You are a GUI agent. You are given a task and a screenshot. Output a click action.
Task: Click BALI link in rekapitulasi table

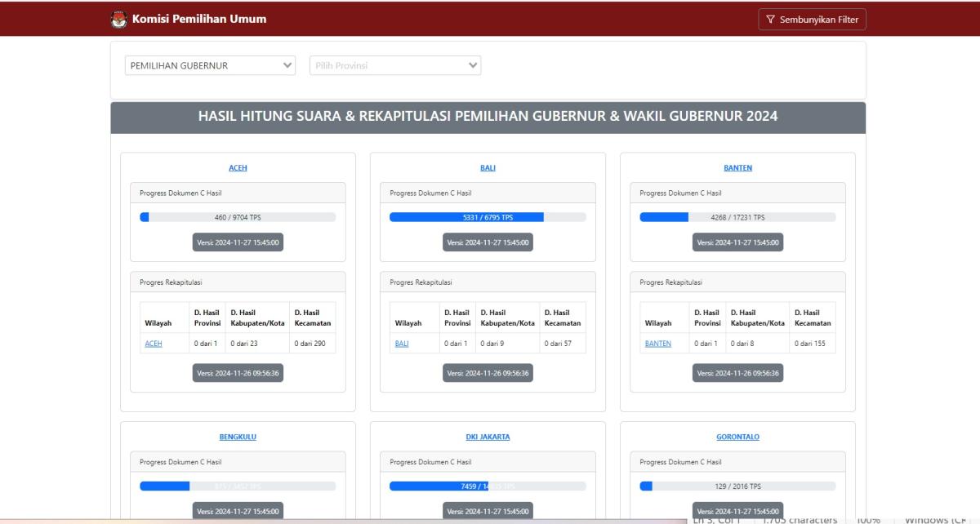pyautogui.click(x=402, y=344)
